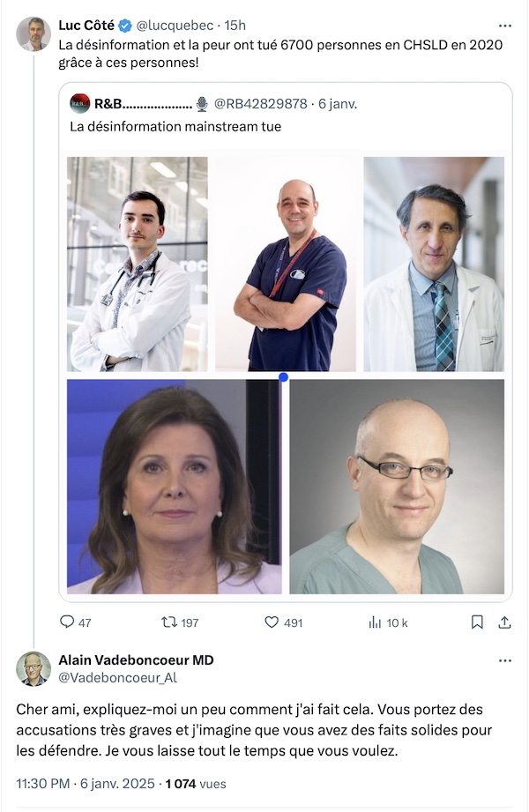
Task: Open the @Vadeboncoeur_Al handle link
Action: pos(117,677)
